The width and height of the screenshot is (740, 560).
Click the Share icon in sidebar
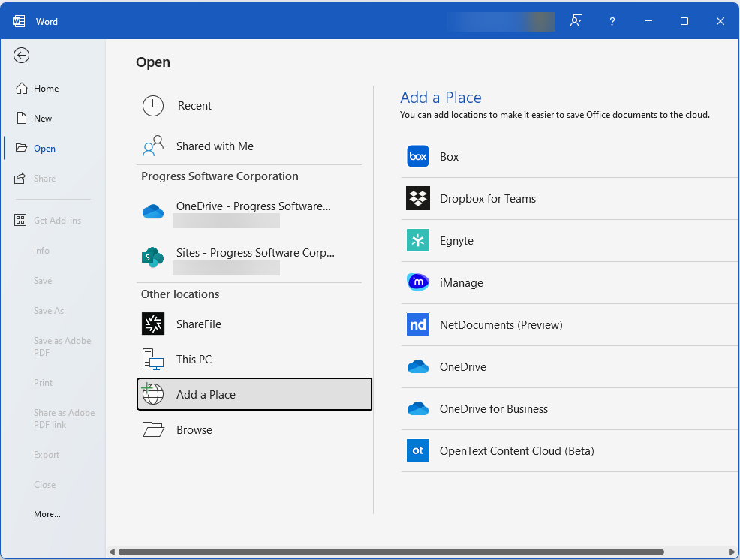tap(20, 178)
